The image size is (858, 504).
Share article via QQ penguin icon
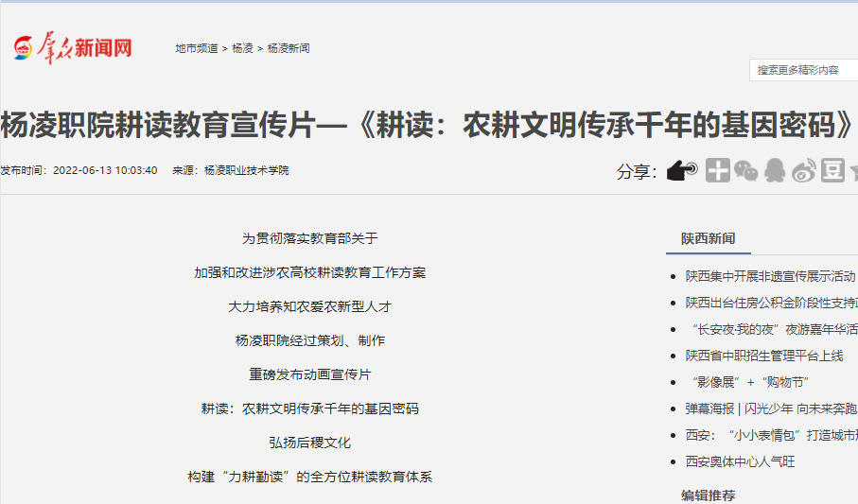(x=775, y=170)
